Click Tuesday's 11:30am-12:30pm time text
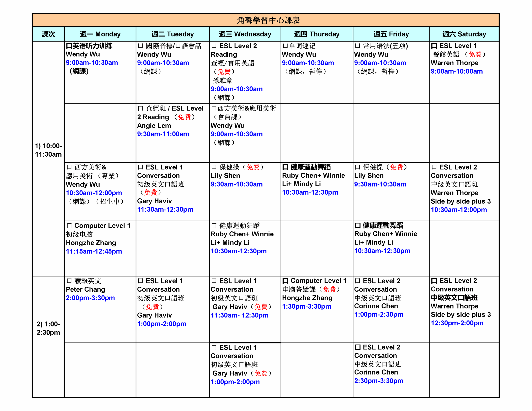This screenshot has height=411, width=532. click(165, 209)
